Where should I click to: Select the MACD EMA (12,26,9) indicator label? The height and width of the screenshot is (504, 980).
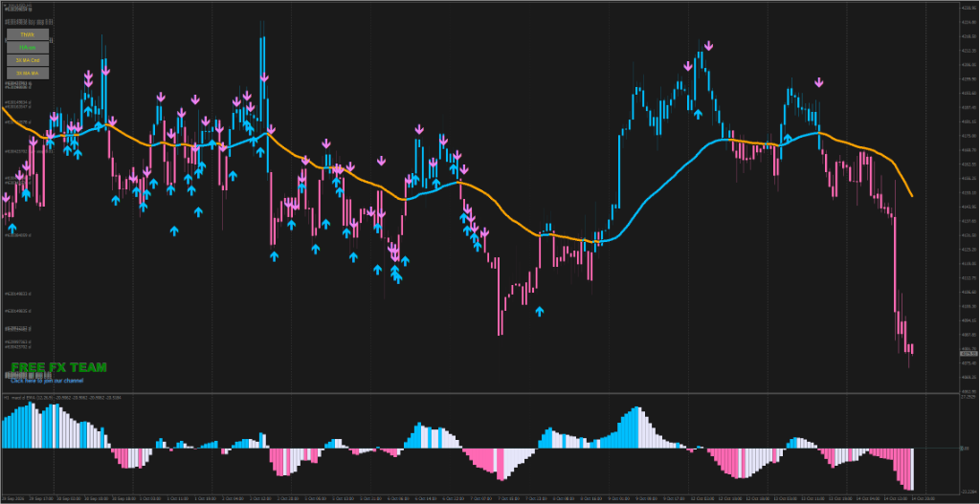click(x=62, y=398)
